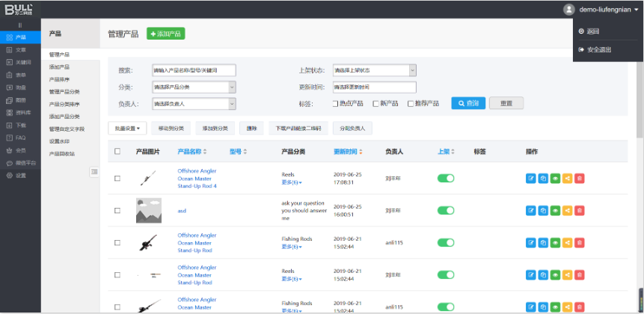
Task: Toggle 上架 switch for the asd product
Action: pyautogui.click(x=446, y=211)
